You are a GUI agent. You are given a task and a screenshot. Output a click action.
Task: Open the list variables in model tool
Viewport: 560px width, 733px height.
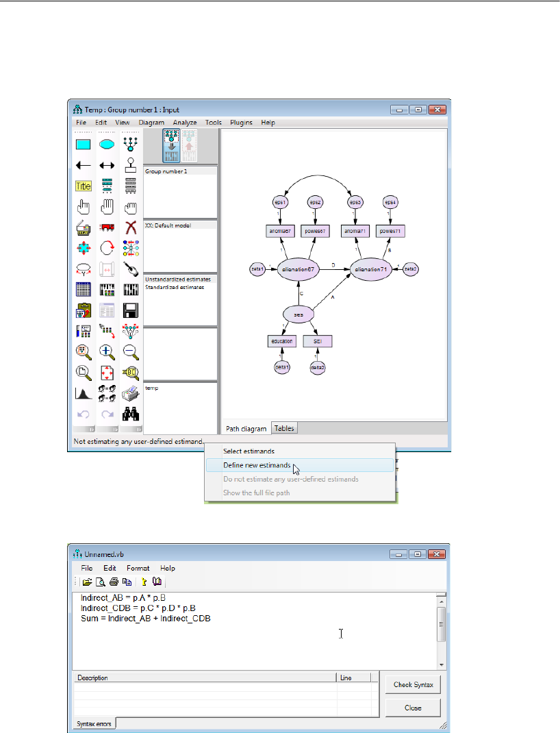[x=107, y=186]
